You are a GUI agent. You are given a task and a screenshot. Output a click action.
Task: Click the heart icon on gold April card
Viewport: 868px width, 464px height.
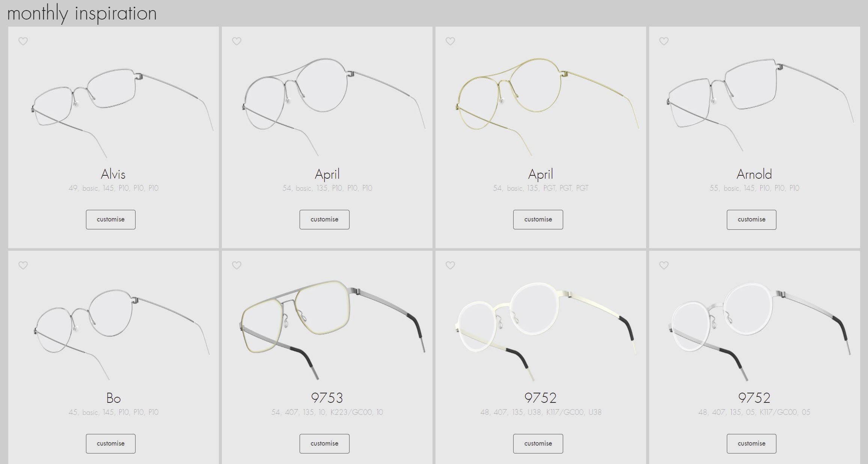[450, 41]
